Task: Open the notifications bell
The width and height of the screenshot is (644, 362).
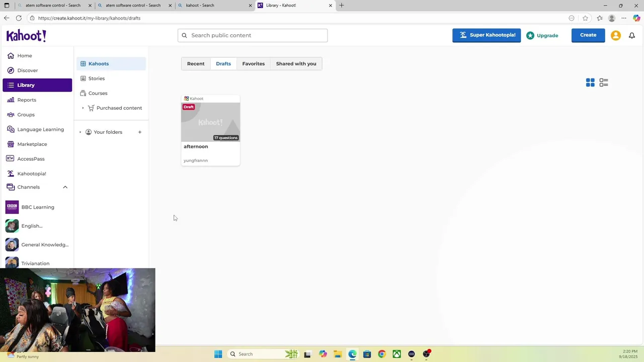Action: click(x=632, y=36)
